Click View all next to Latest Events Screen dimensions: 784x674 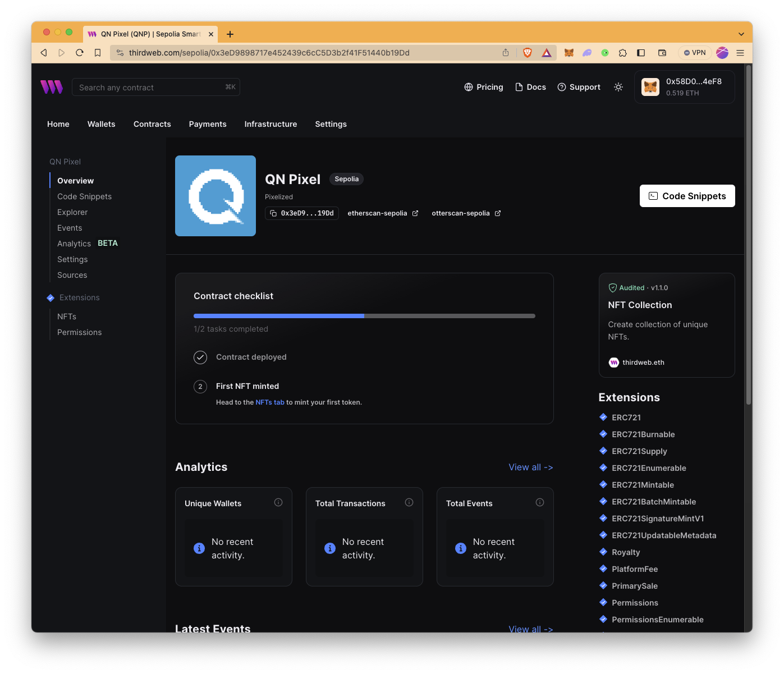[531, 629]
